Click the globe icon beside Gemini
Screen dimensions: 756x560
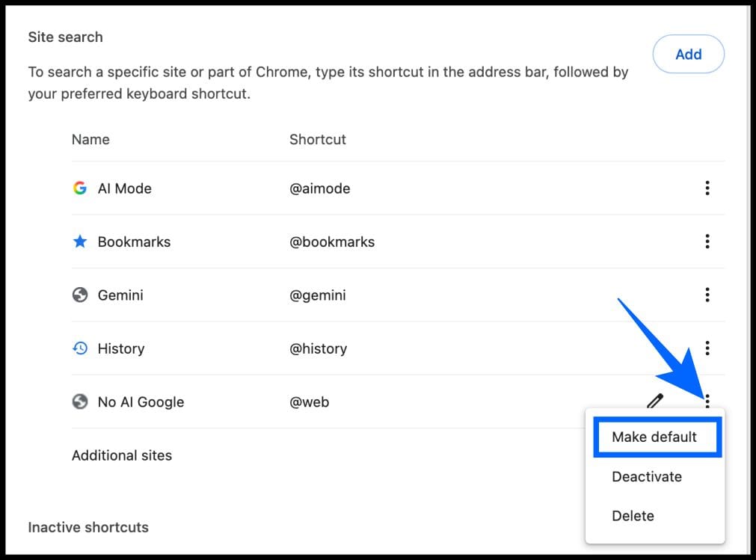coord(80,295)
